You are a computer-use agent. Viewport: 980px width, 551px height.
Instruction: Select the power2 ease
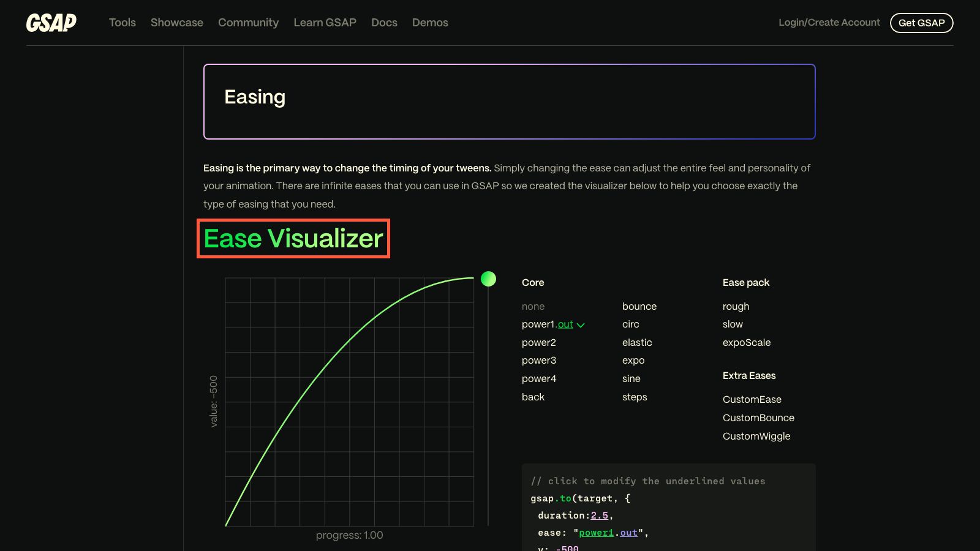coord(539,343)
